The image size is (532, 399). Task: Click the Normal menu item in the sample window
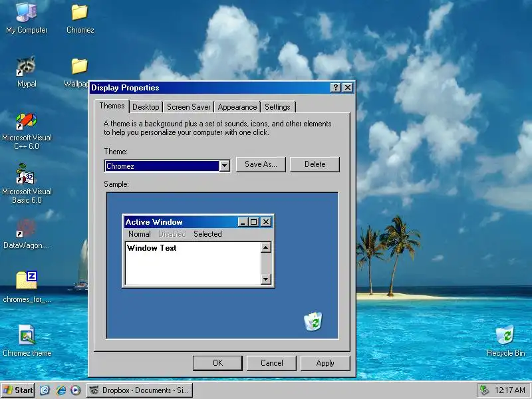coord(140,234)
